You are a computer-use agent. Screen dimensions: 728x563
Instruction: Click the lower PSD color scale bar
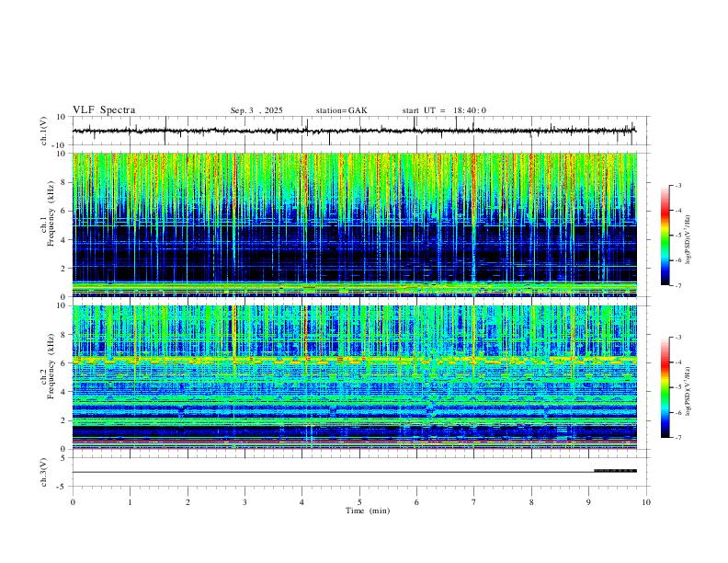click(665, 387)
